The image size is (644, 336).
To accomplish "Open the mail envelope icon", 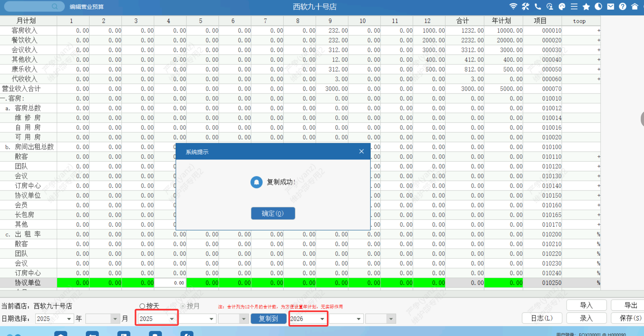I will tap(611, 6).
